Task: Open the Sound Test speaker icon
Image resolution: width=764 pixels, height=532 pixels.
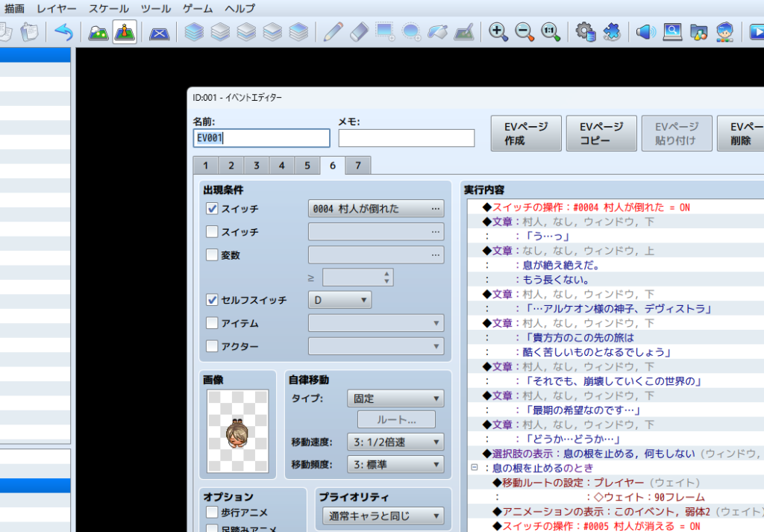Action: click(645, 32)
